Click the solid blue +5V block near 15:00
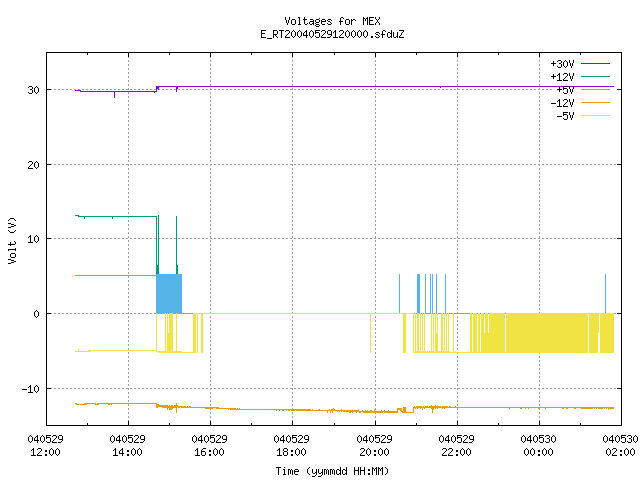 pyautogui.click(x=169, y=294)
